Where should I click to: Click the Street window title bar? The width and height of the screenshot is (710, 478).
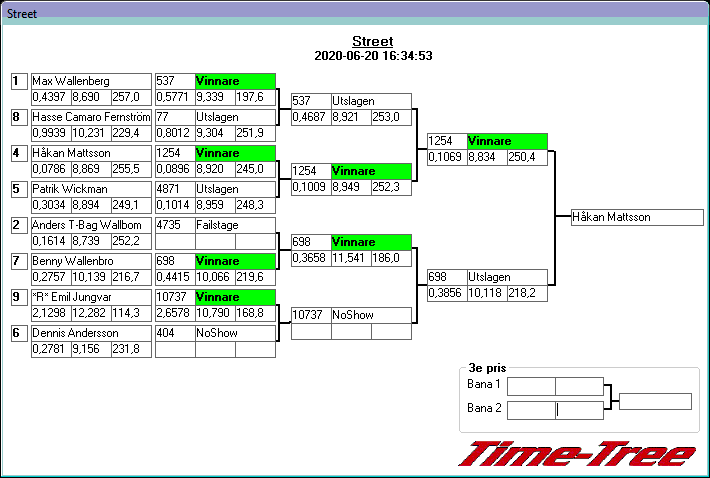click(x=355, y=14)
